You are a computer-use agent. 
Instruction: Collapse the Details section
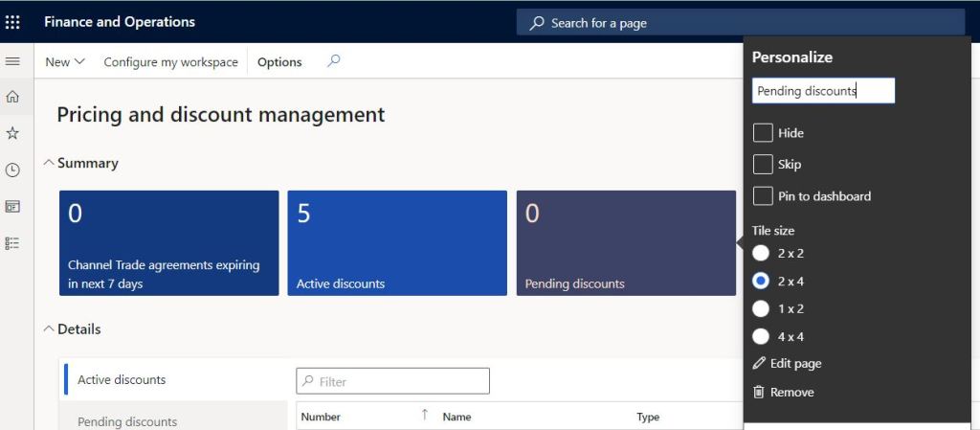49,329
